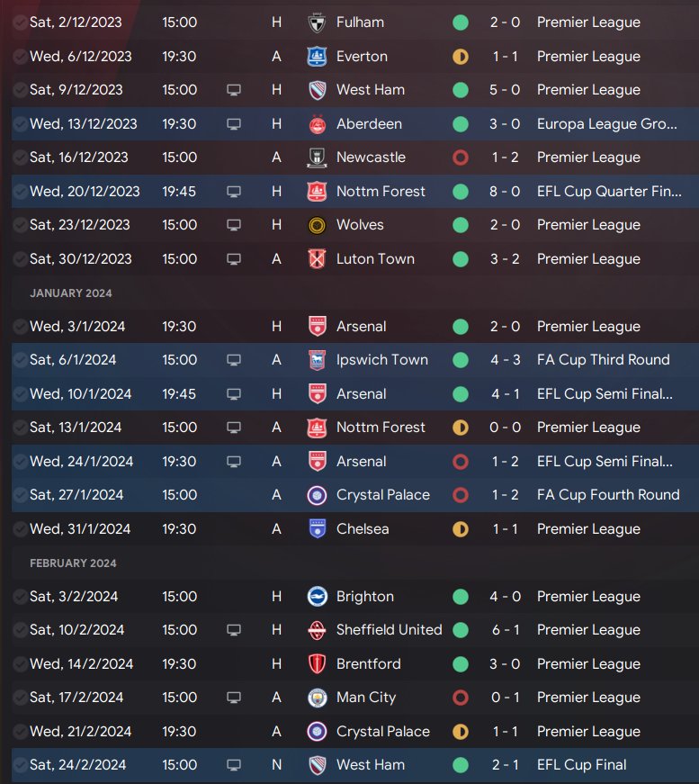
Task: Click TV broadcast icon on Ipswich Town row
Action: pos(234,360)
